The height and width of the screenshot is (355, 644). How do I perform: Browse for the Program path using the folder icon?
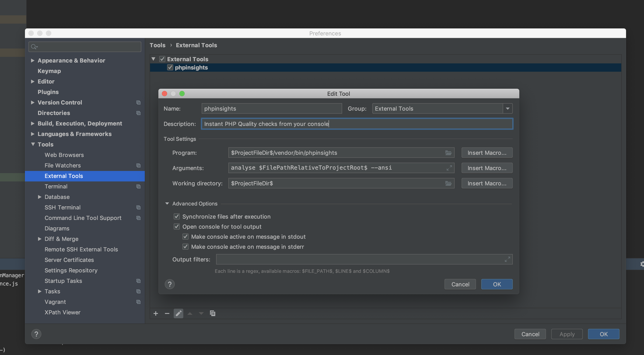click(448, 153)
